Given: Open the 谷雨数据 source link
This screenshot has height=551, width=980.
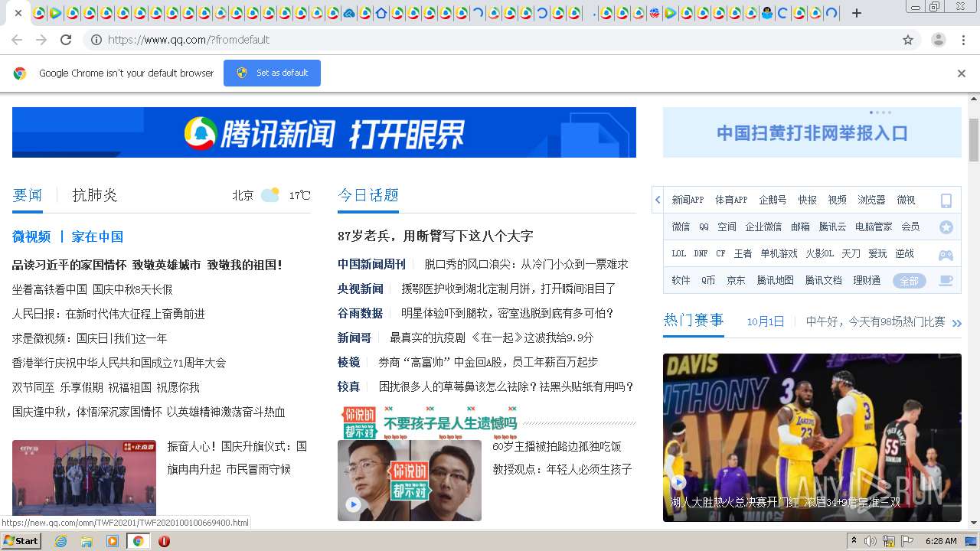Looking at the screenshot, I should click(x=360, y=313).
